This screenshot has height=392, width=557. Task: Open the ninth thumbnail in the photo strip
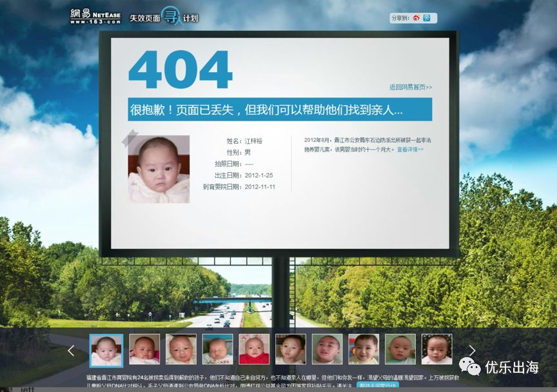(x=400, y=349)
